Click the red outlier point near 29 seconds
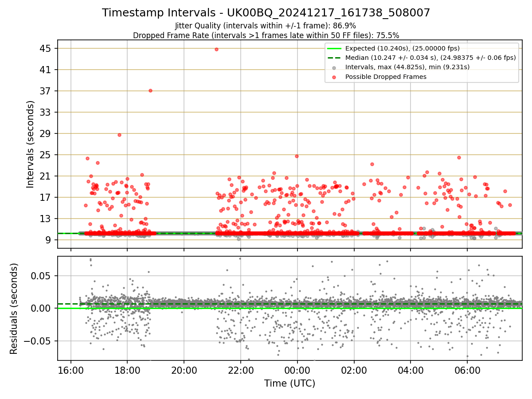This screenshot has height=399, width=532. [119, 135]
